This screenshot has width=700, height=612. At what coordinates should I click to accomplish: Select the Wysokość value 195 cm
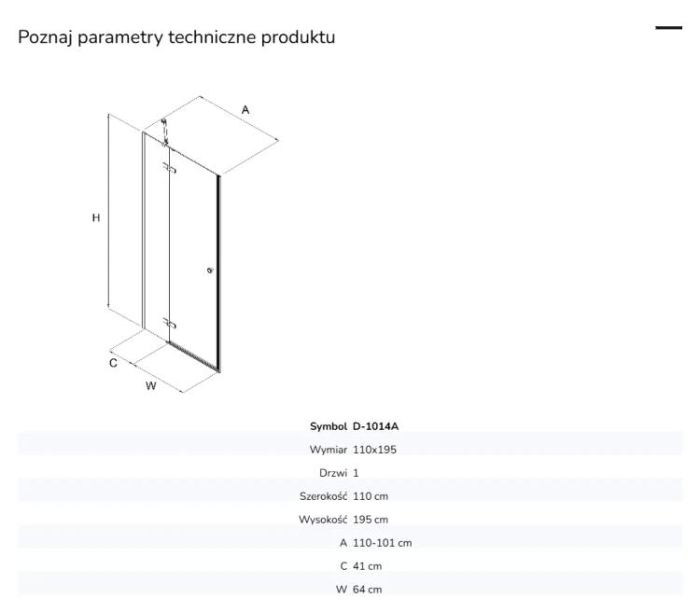click(x=371, y=520)
